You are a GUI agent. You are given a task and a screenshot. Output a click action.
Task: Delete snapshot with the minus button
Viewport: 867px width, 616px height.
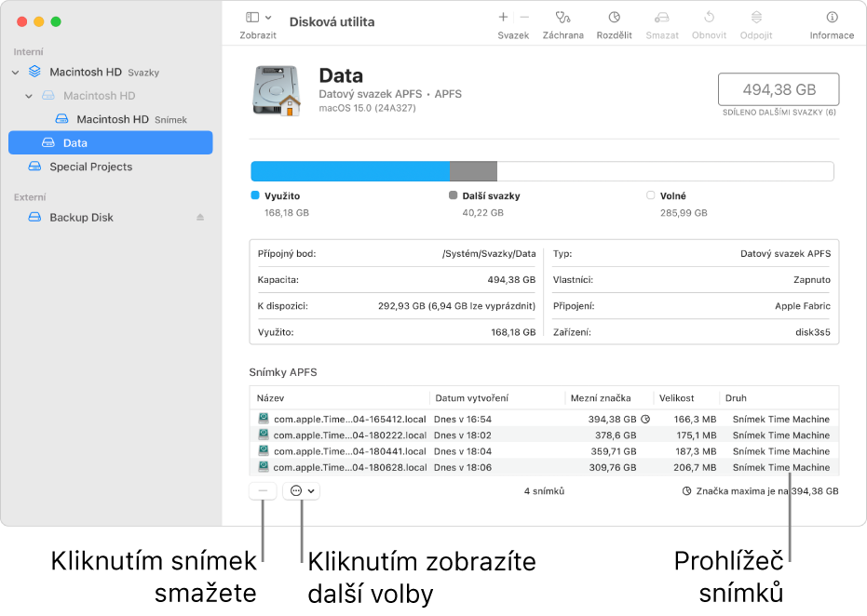click(x=263, y=490)
